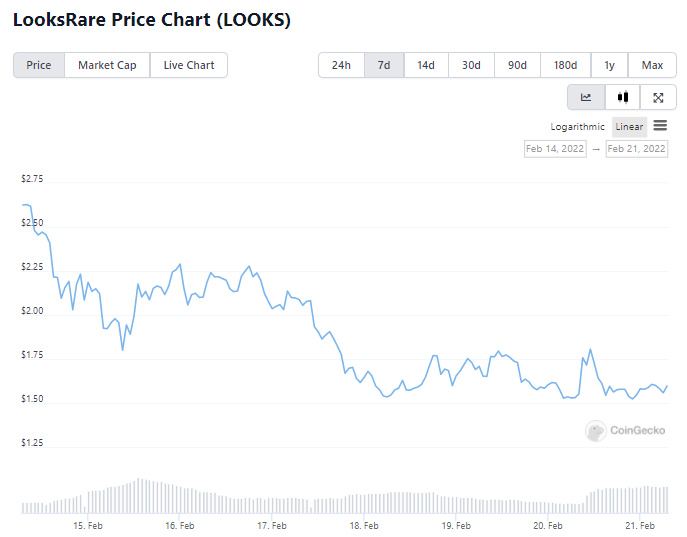View 1y price history
This screenshot has height=537, width=687.
(609, 65)
